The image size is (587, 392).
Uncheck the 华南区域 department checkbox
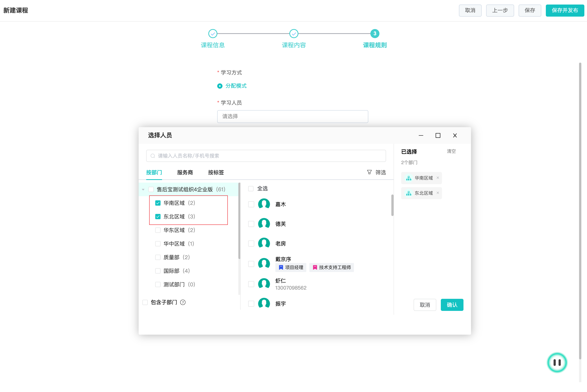point(158,203)
